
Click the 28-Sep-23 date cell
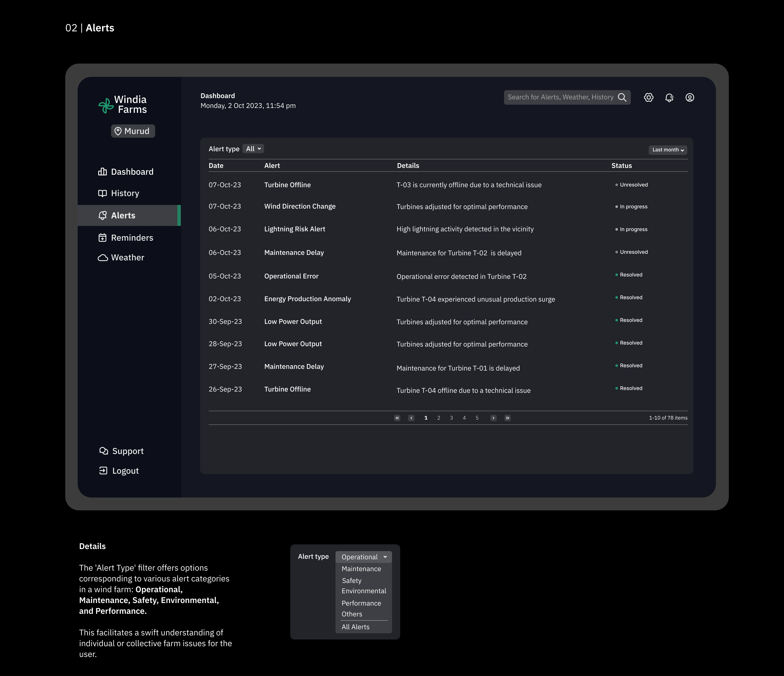click(x=225, y=344)
